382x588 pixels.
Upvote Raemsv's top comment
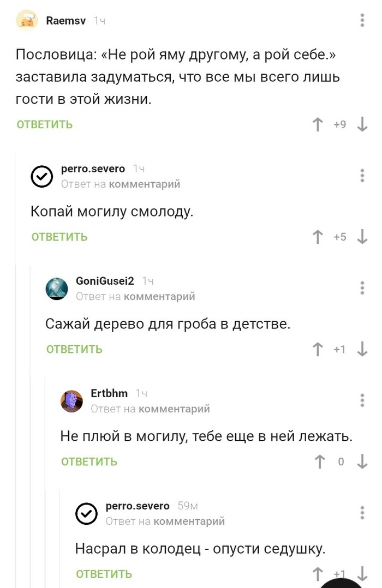point(318,125)
